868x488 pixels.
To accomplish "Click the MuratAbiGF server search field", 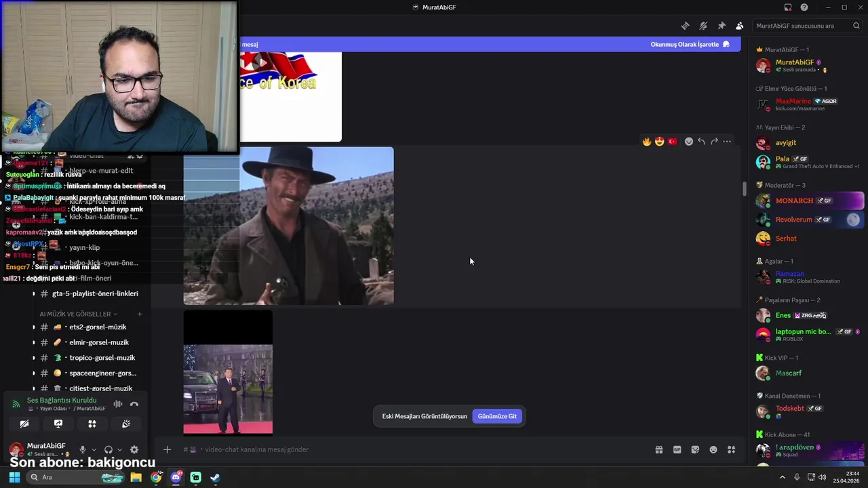I will coord(808,26).
